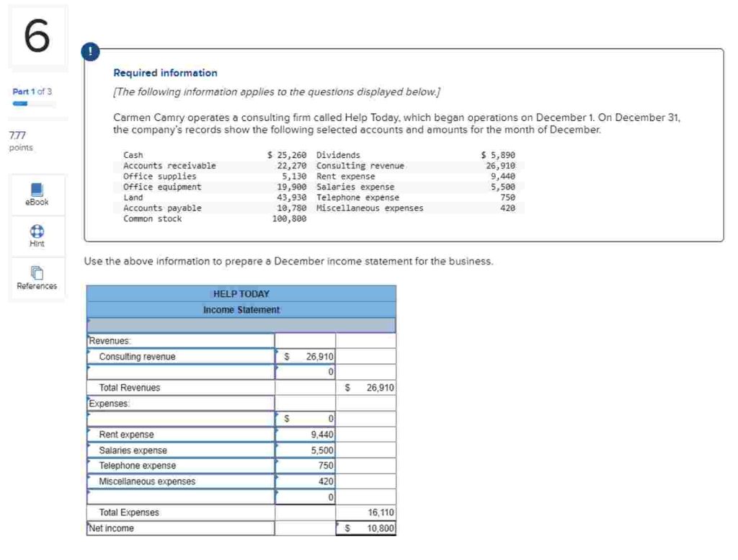Viewport: 738px width, 560px height.
Task: Open blank revenue account dropdown below Consulting revenue
Action: click(181, 372)
